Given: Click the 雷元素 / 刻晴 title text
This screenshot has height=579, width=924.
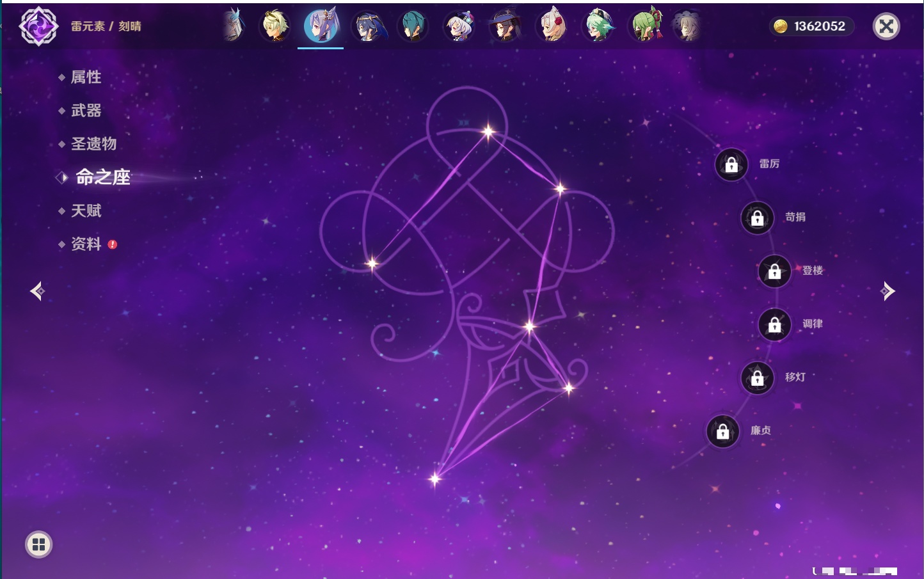Looking at the screenshot, I should click(106, 26).
